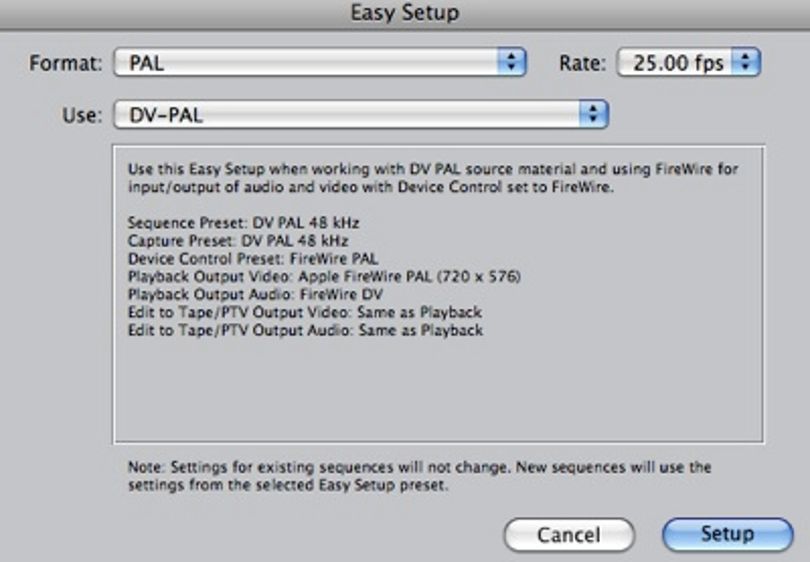
Task: Click the note about existing sequences
Action: (419, 476)
